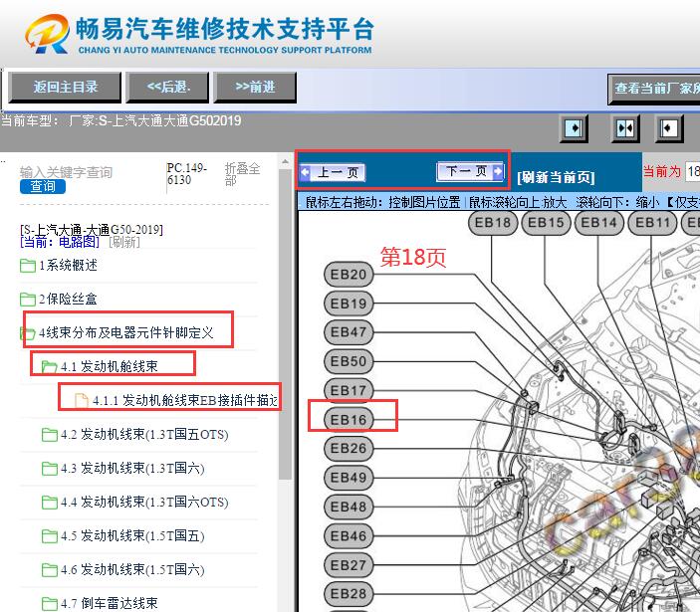Expand 4.7 倒车雷达线束 folder
This screenshot has width=700, height=612.
point(110,603)
